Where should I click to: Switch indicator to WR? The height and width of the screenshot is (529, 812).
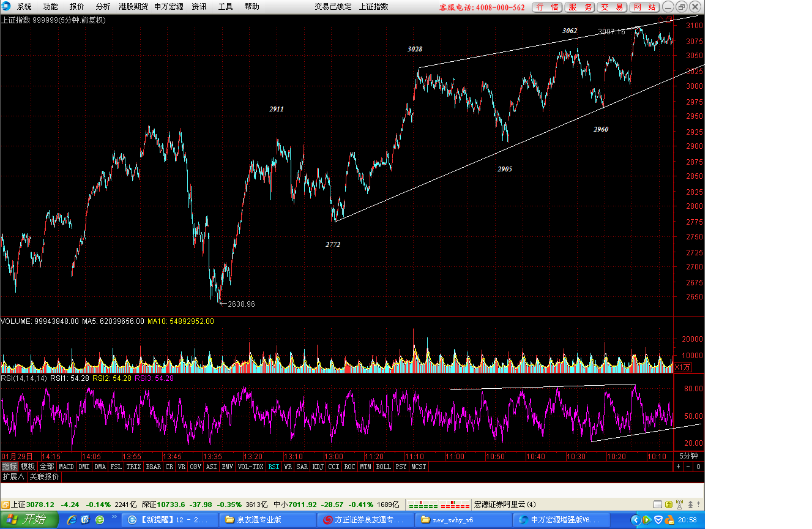(x=288, y=467)
